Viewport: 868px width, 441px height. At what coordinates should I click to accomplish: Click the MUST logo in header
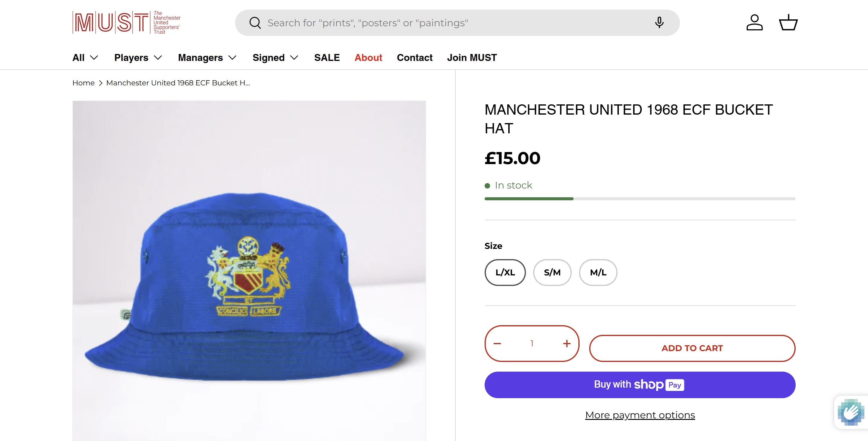[126, 23]
